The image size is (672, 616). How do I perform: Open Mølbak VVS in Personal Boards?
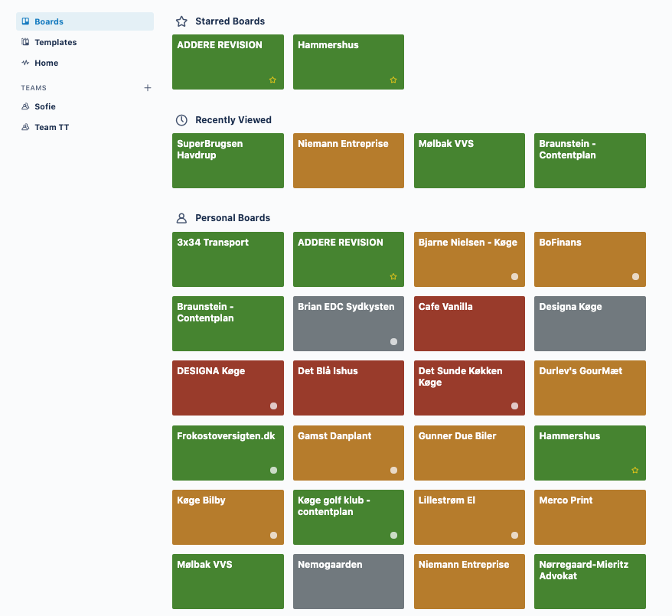point(228,582)
